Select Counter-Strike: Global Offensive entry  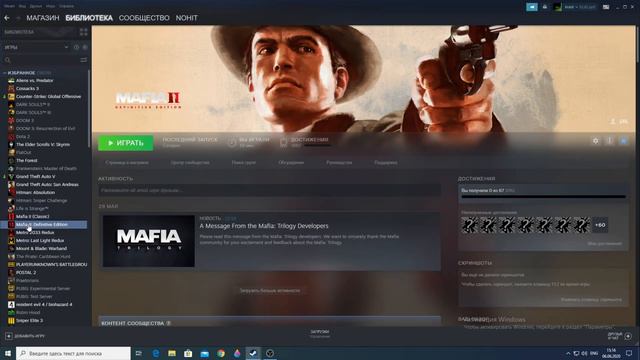48,97
